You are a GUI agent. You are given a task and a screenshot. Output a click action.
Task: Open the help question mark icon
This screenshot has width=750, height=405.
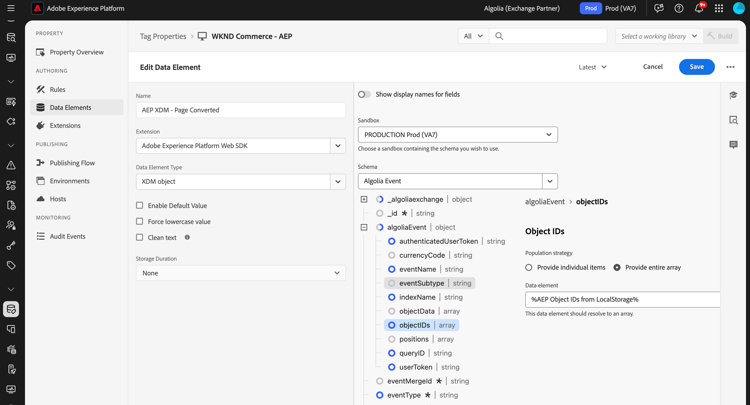[679, 9]
